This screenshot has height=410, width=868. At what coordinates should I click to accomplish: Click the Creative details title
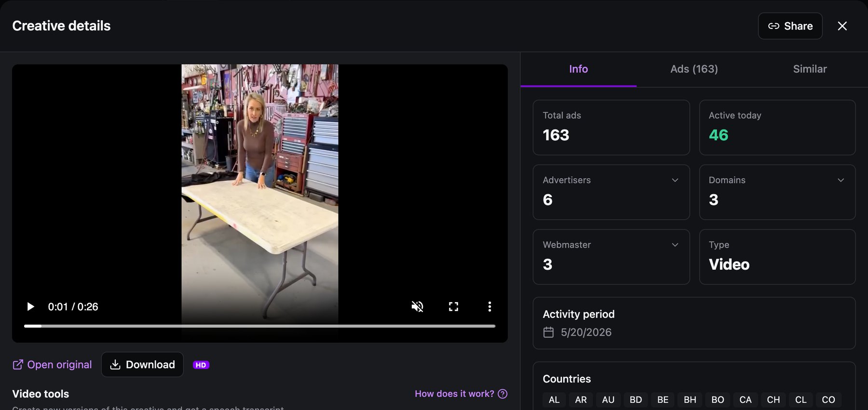click(x=61, y=26)
